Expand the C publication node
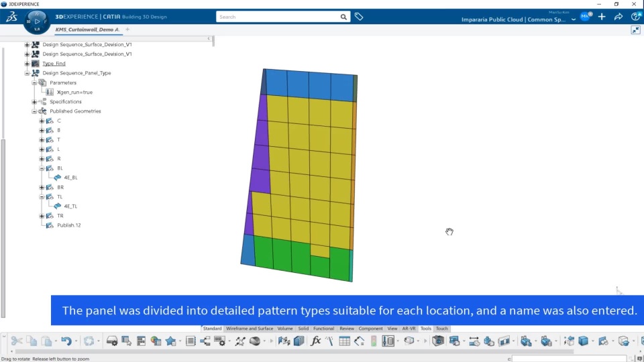This screenshot has height=362, width=644. [42, 121]
